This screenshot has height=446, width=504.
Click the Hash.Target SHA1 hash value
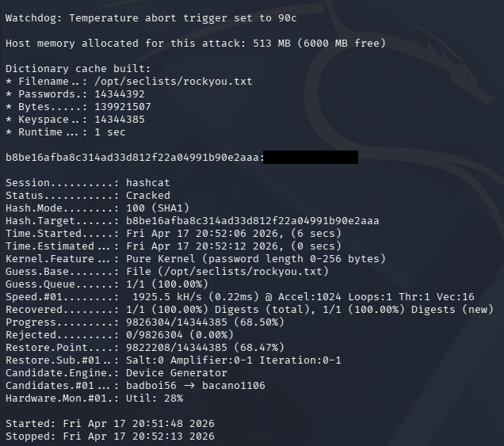pos(252,220)
